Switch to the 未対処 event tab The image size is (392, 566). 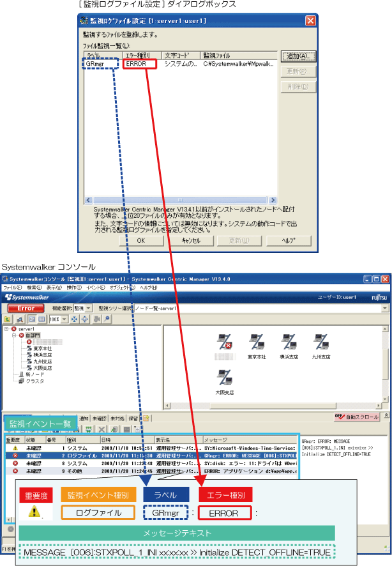(117, 418)
